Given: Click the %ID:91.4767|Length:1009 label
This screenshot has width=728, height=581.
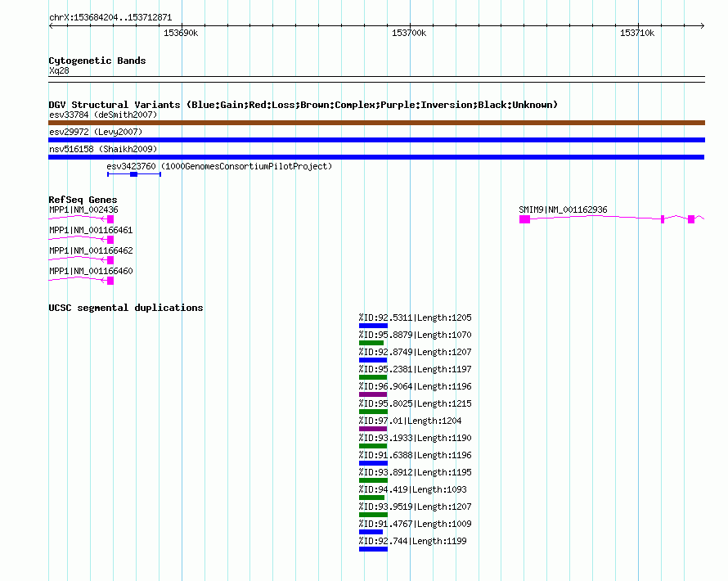Looking at the screenshot, I should [x=415, y=524].
